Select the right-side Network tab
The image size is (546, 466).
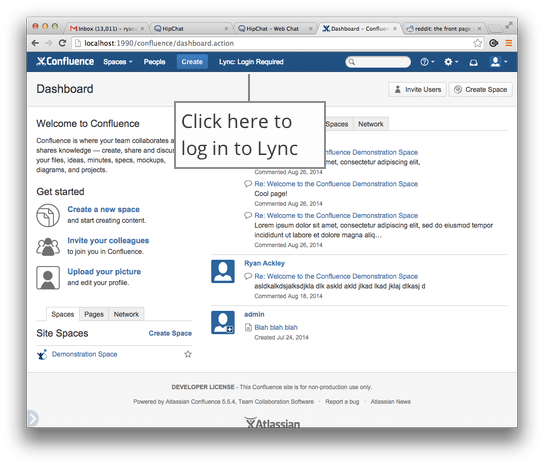[371, 124]
